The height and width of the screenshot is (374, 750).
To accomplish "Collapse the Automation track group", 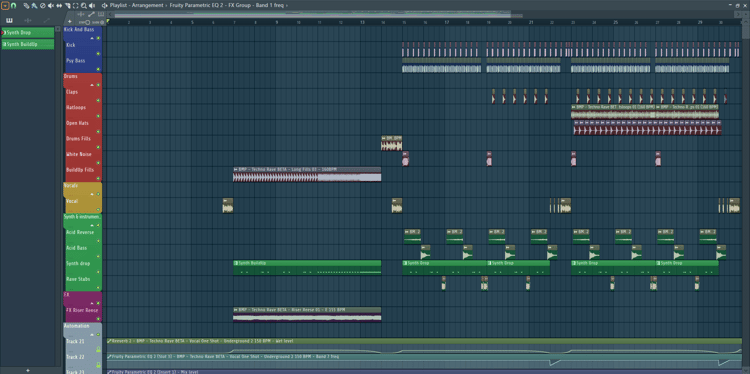I will click(x=92, y=334).
